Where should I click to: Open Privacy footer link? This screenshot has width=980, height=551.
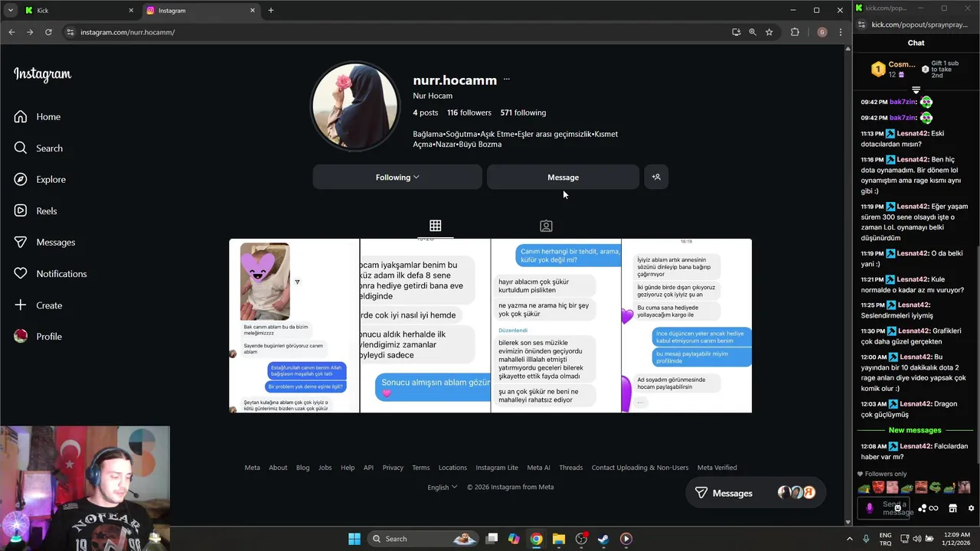pyautogui.click(x=393, y=468)
